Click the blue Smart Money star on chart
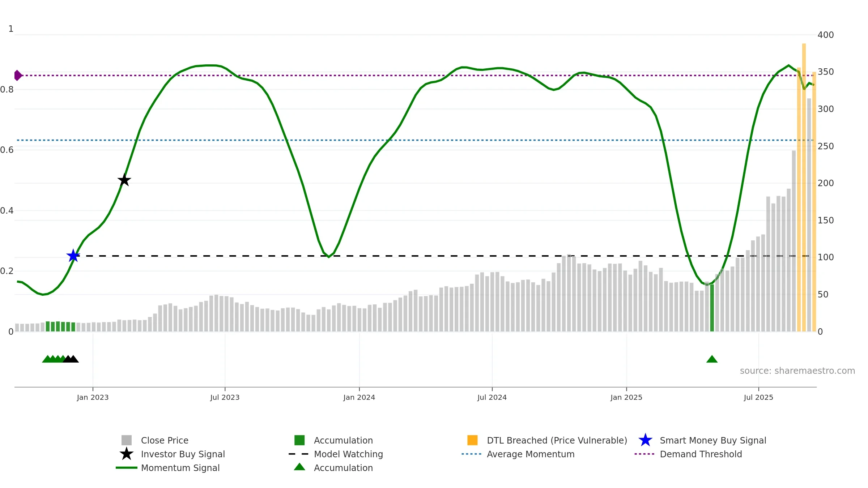868x488 pixels. coord(73,256)
